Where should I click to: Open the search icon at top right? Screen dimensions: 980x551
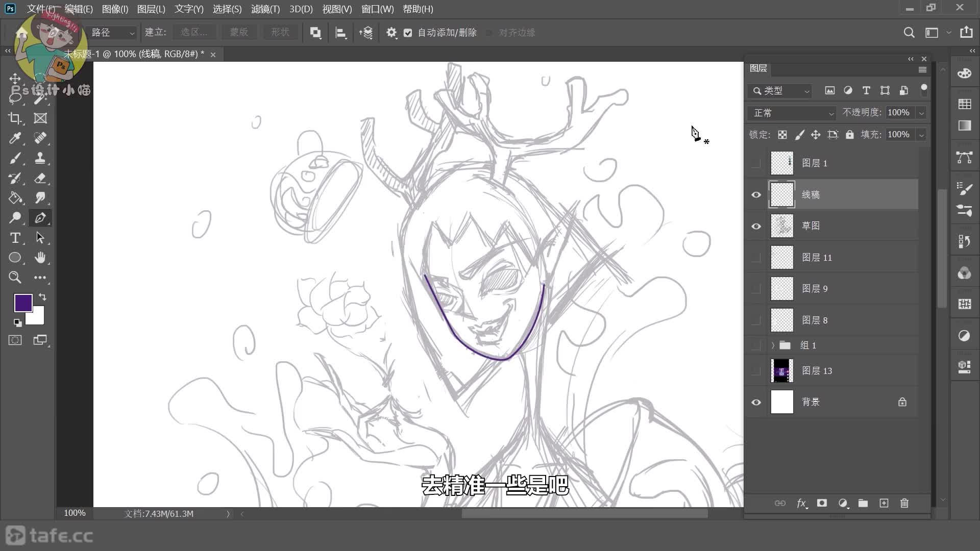(x=909, y=33)
